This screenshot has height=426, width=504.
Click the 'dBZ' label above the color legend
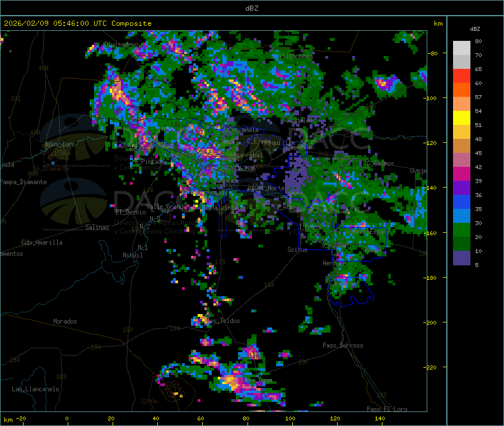pos(475,29)
